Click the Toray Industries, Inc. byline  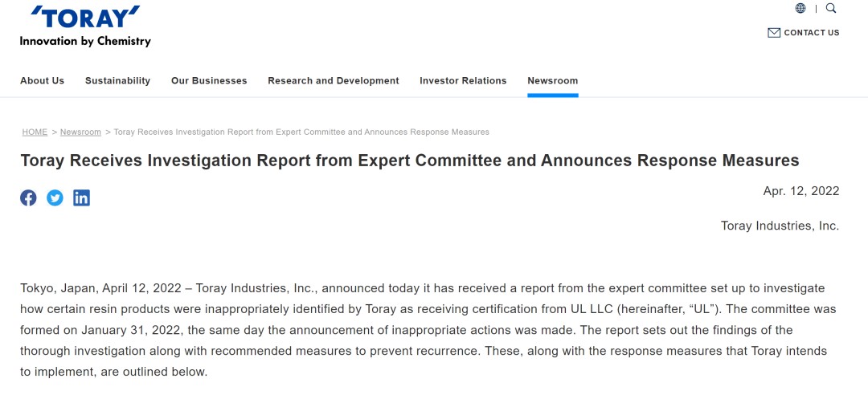[x=780, y=226]
